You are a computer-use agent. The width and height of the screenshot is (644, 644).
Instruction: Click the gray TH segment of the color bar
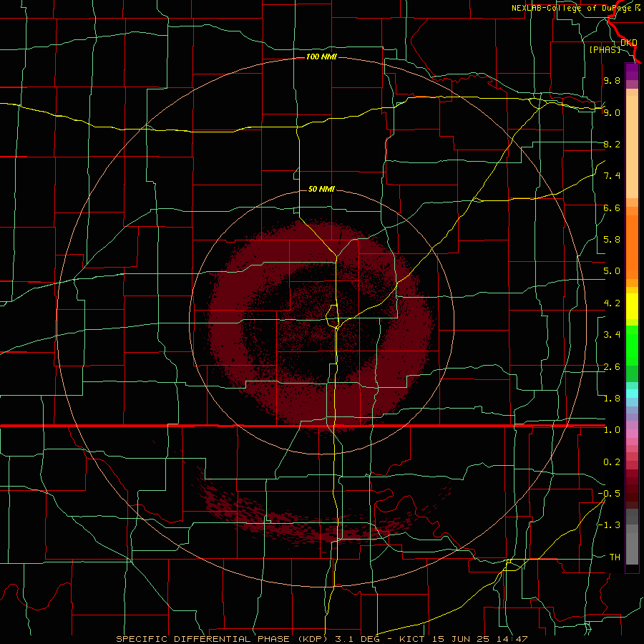coord(632,545)
